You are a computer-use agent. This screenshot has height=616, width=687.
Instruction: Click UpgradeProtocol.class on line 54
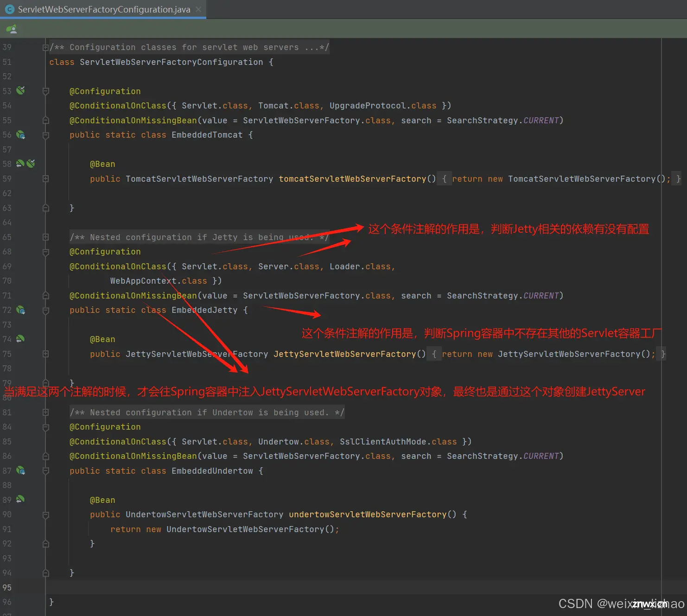(x=383, y=106)
